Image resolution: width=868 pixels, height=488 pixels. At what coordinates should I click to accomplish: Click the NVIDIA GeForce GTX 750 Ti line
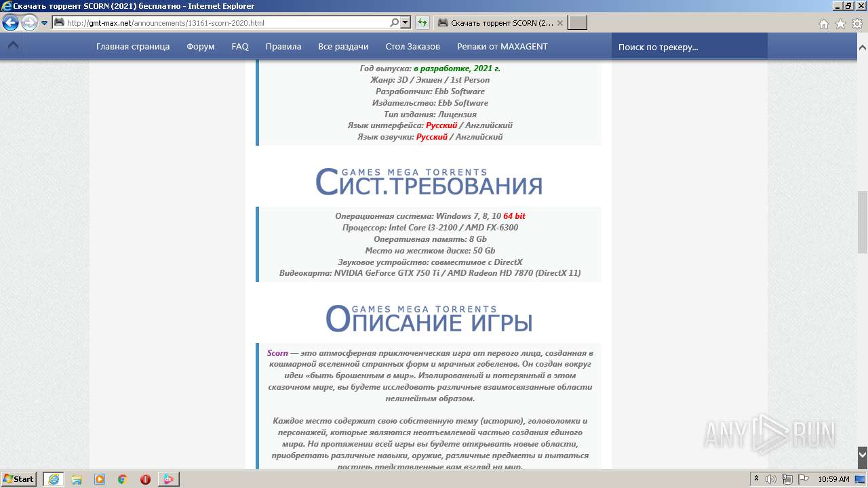[x=430, y=273]
